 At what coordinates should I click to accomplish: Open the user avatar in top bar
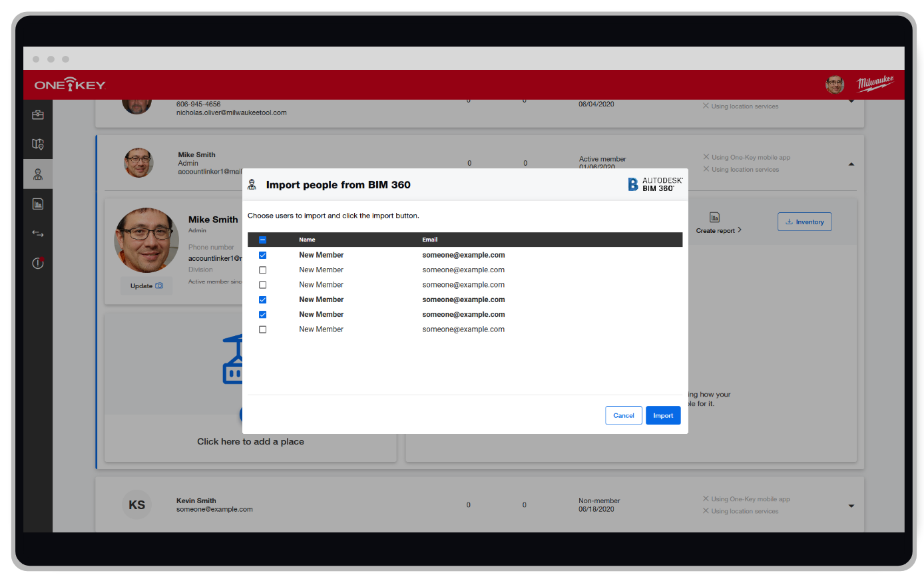(835, 85)
